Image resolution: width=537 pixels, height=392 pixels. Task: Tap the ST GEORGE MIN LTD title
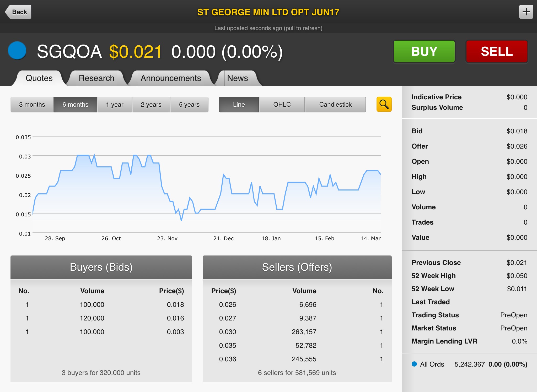268,12
